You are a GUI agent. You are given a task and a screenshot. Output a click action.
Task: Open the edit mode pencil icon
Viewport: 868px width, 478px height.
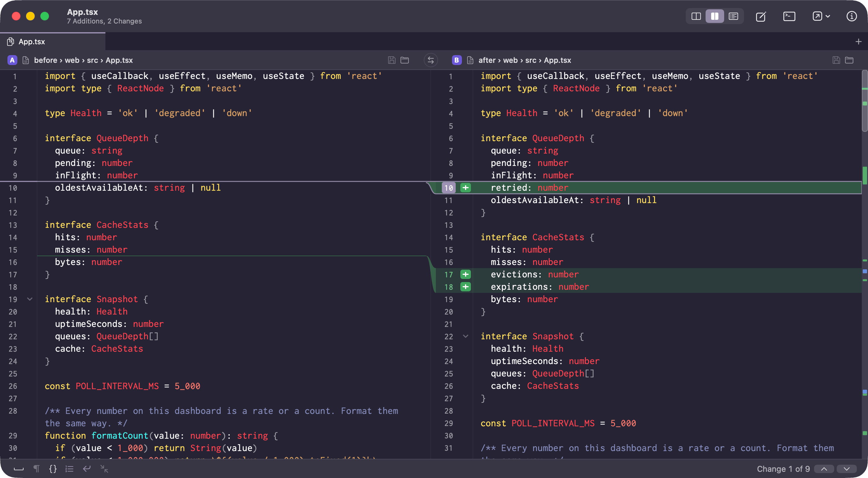[761, 16]
